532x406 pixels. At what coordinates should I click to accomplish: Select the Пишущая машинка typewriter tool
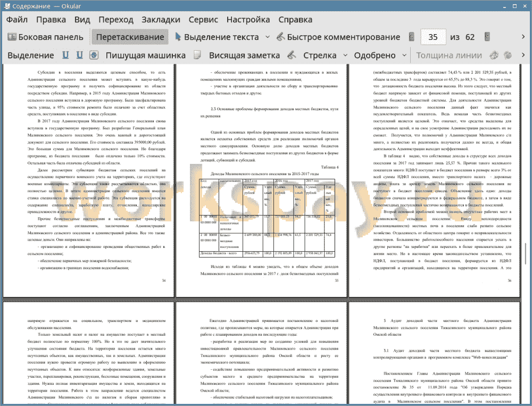(x=146, y=55)
